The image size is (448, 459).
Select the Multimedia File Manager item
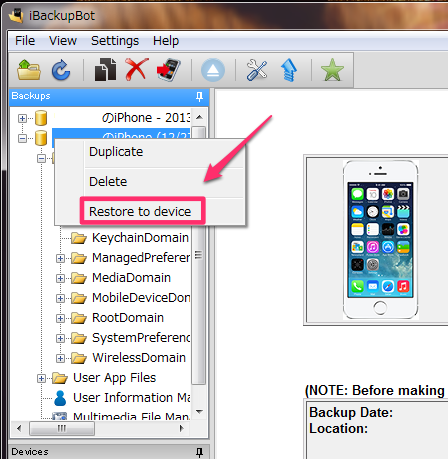pyautogui.click(x=132, y=416)
